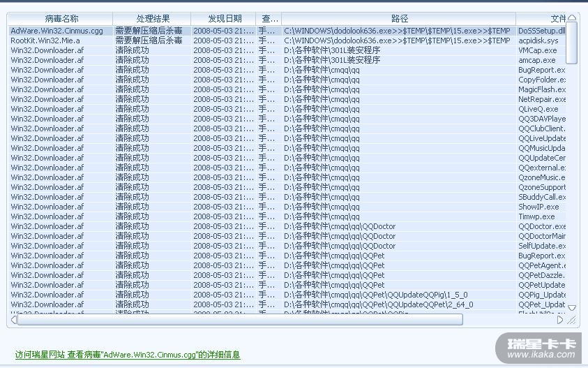Select file name Timwp.exe cell

tap(536, 216)
